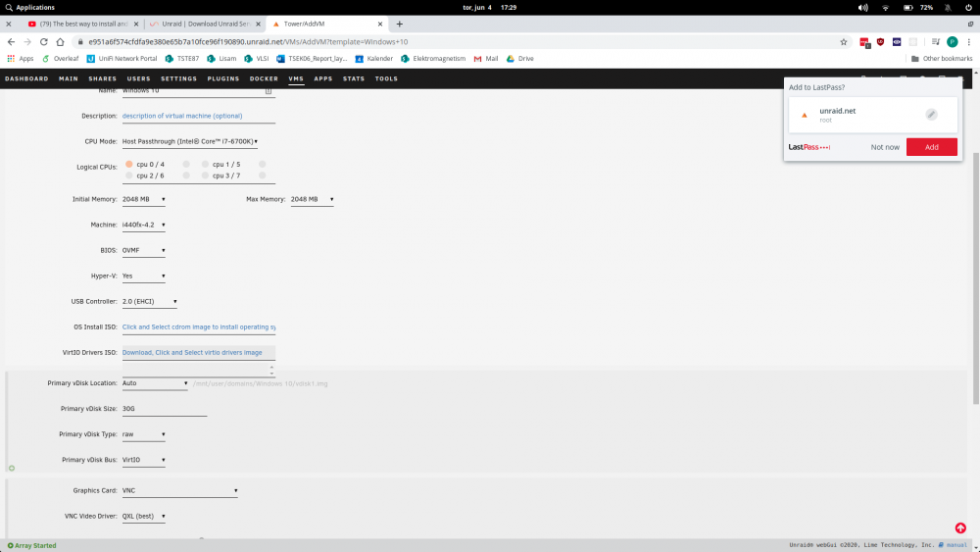Image resolution: width=980 pixels, height=552 pixels.
Task: Open the system volume indicator
Action: 863,8
